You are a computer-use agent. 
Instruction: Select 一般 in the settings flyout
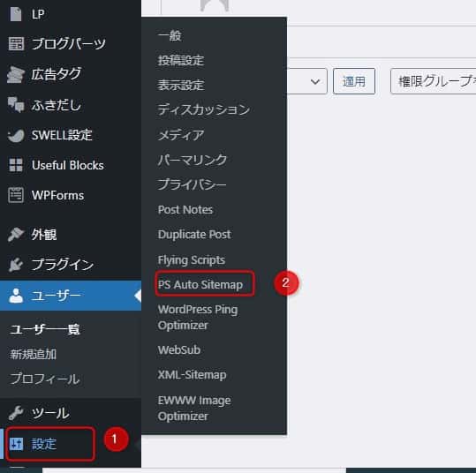[170, 35]
